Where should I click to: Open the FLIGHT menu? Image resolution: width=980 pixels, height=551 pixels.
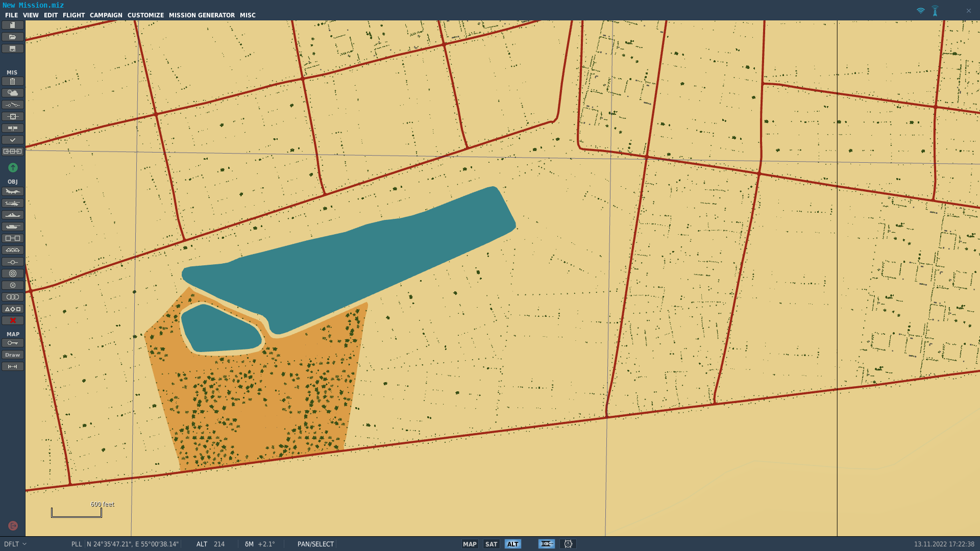pyautogui.click(x=73, y=15)
